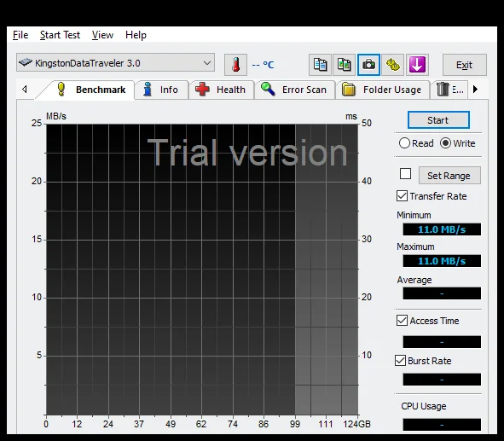Image resolution: width=504 pixels, height=441 pixels.
Task: Save screenshot with the camera icon
Action: 368,65
